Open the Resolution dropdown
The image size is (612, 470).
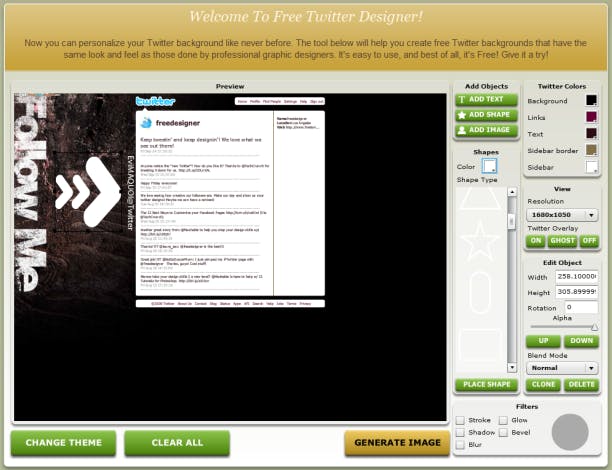tap(562, 215)
